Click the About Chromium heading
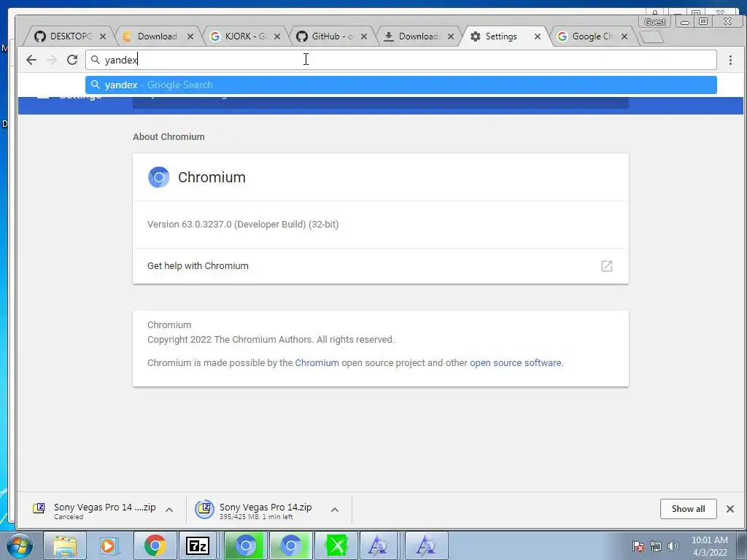Screen dimensions: 747x560 [x=169, y=136]
